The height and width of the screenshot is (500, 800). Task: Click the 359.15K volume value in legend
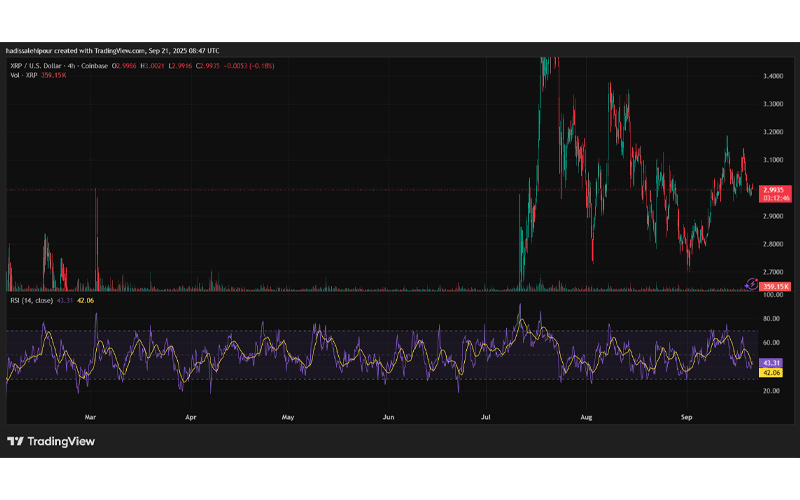point(54,75)
